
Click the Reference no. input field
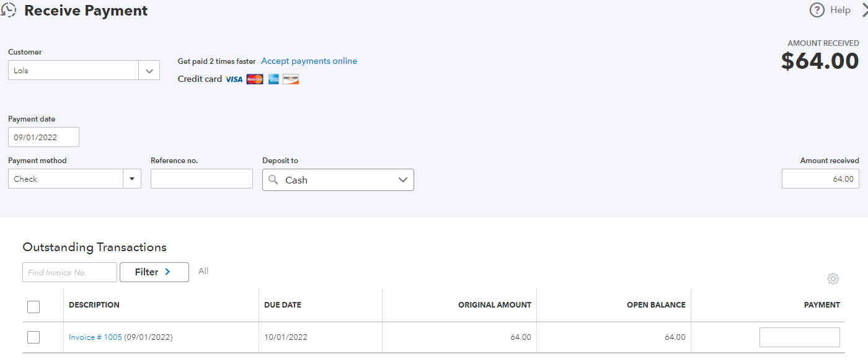[201, 179]
